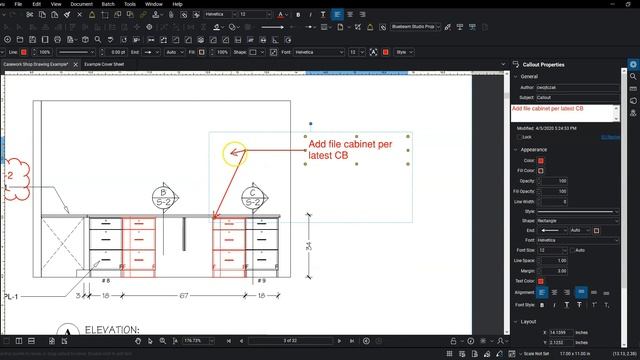640x360 pixels.
Task: Click the New circle-plus icon in third toolbar row
Action: pyautogui.click(x=7, y=40)
